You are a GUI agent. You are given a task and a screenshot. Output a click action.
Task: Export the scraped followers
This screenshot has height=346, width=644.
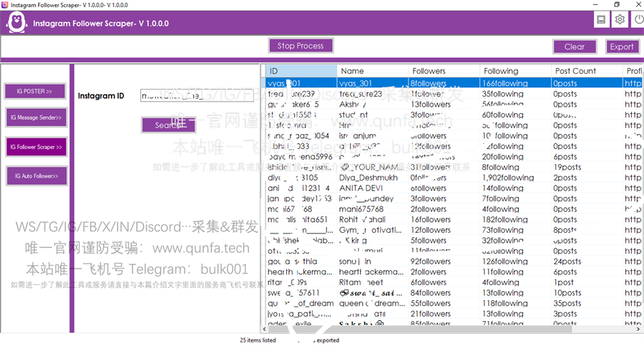[622, 47]
